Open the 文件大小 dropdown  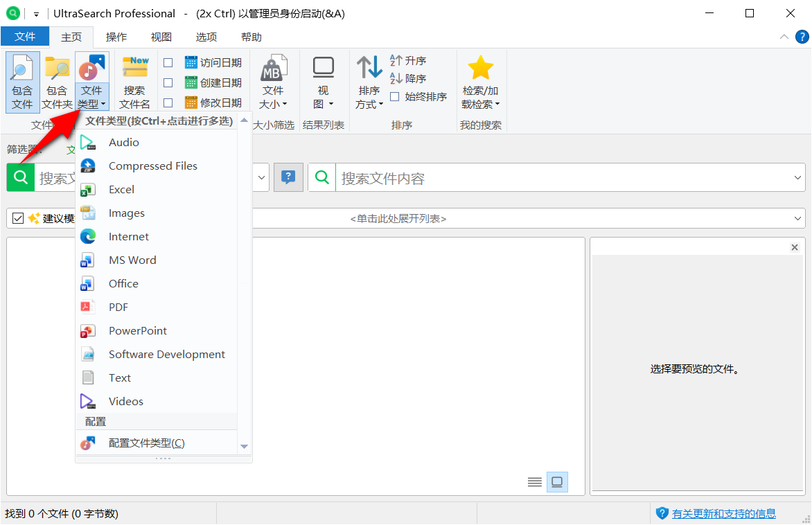[x=274, y=80]
